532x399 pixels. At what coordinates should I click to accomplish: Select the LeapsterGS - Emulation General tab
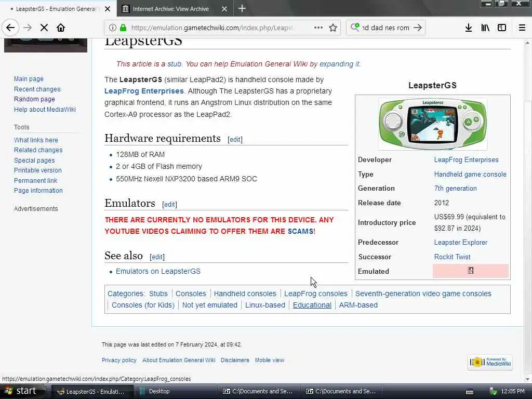click(56, 9)
